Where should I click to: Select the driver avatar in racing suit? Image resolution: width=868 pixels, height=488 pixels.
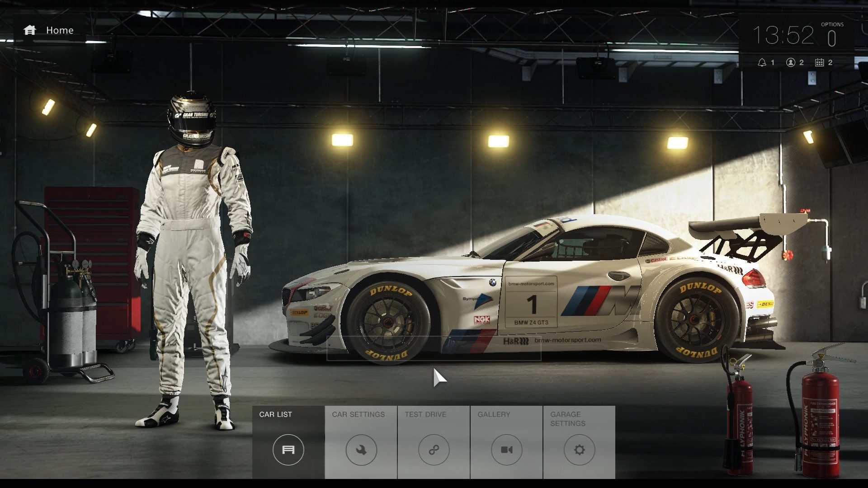[194, 261]
